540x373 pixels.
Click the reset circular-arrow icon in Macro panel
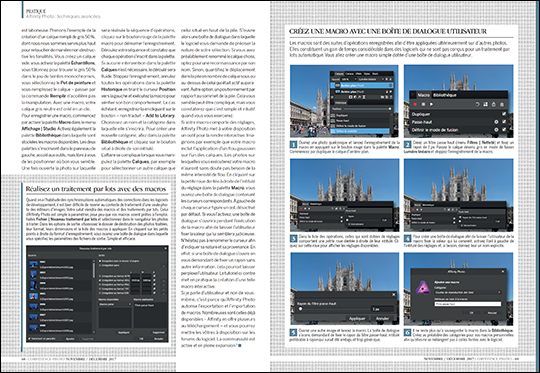(x=477, y=104)
